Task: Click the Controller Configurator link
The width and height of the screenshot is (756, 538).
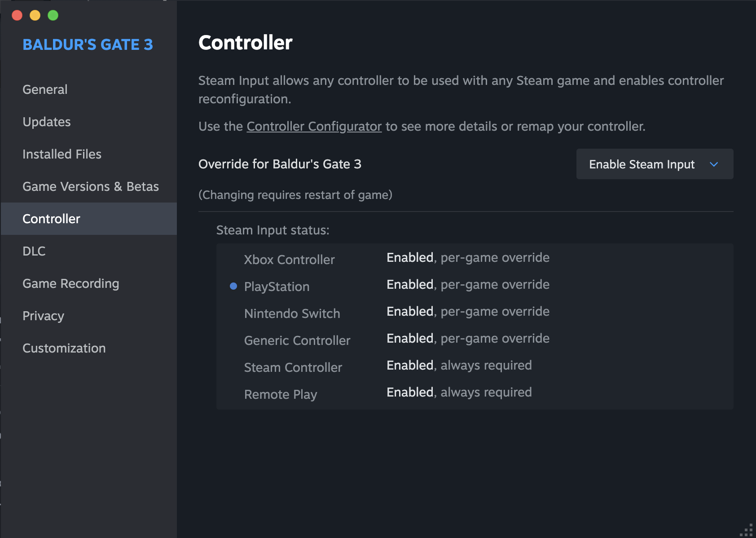Action: [314, 126]
